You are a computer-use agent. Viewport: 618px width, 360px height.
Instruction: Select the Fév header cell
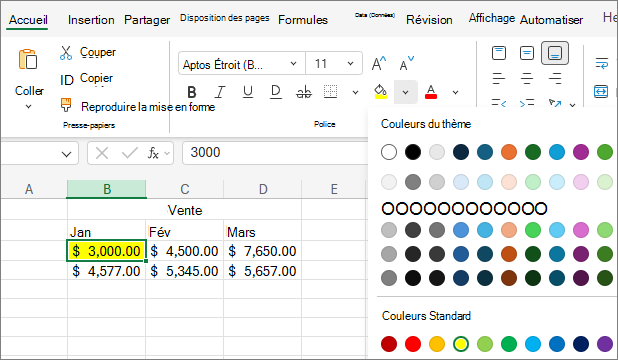coord(184,232)
